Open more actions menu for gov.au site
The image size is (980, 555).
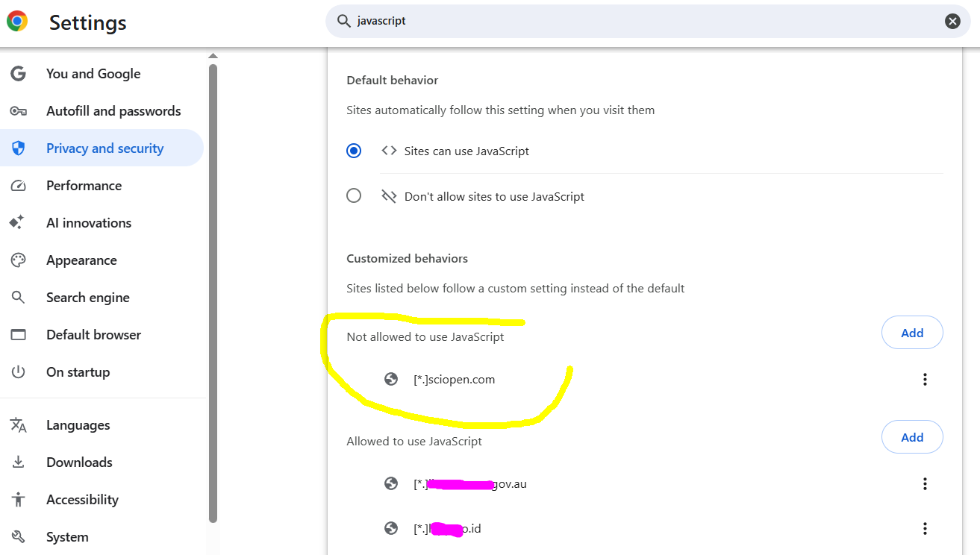(x=925, y=484)
